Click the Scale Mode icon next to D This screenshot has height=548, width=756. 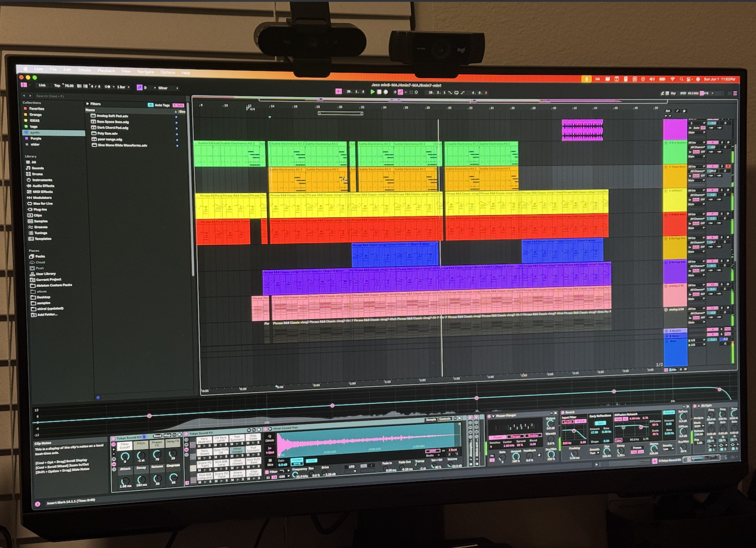[x=139, y=88]
